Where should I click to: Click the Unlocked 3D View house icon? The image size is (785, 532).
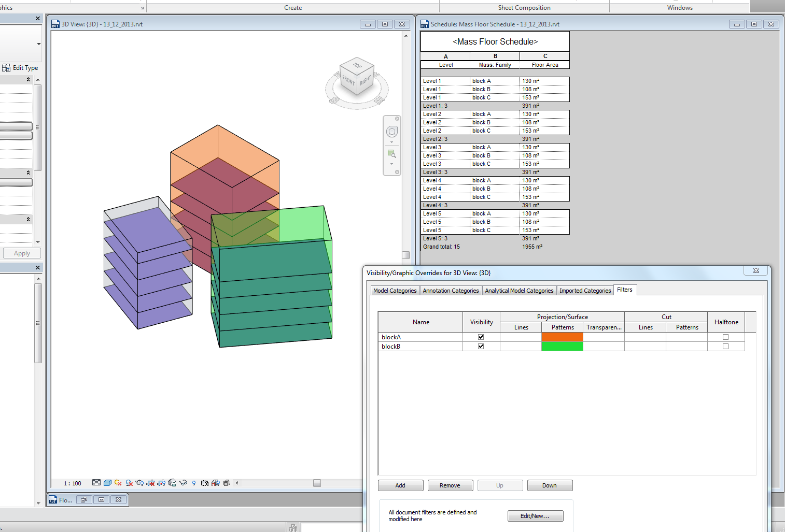(172, 483)
